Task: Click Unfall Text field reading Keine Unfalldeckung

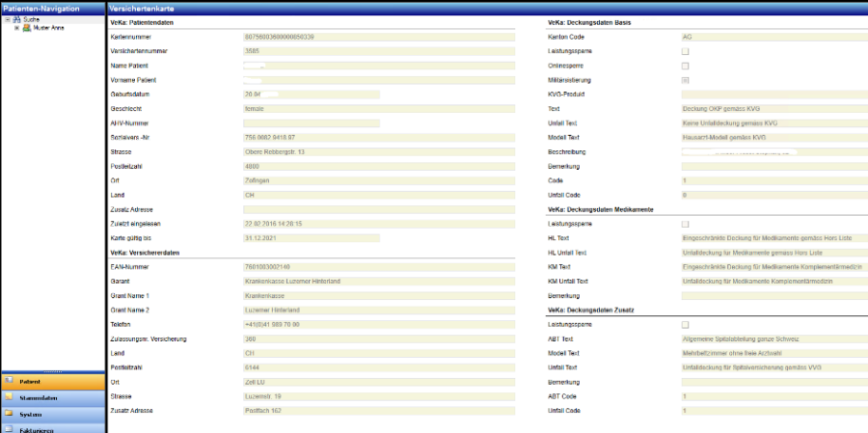Action: 774,123
